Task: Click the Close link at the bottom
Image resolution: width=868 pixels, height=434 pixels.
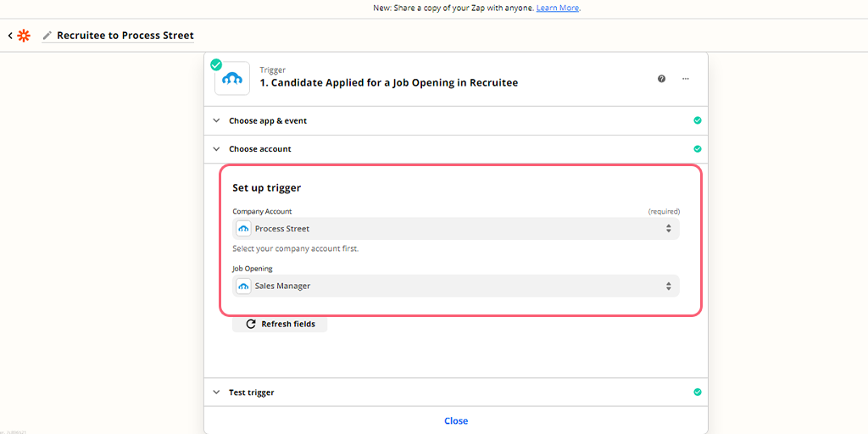Action: point(456,420)
